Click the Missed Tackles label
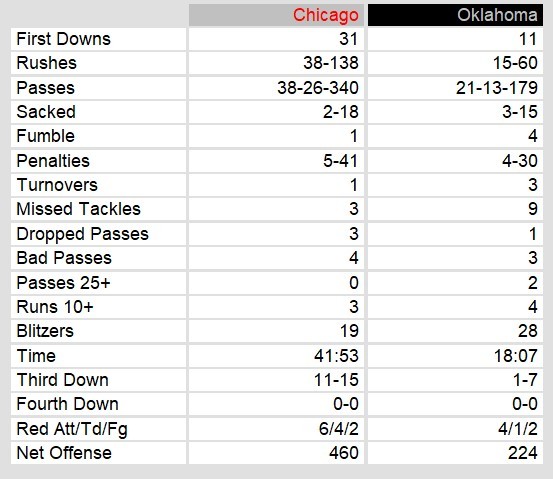This screenshot has height=479, width=553. click(79, 209)
